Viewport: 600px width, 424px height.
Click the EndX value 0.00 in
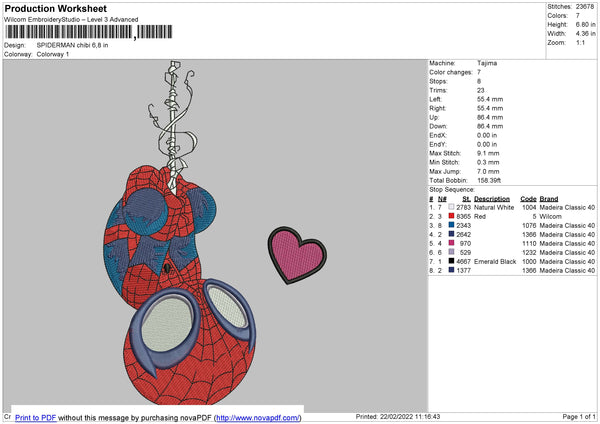tap(487, 135)
